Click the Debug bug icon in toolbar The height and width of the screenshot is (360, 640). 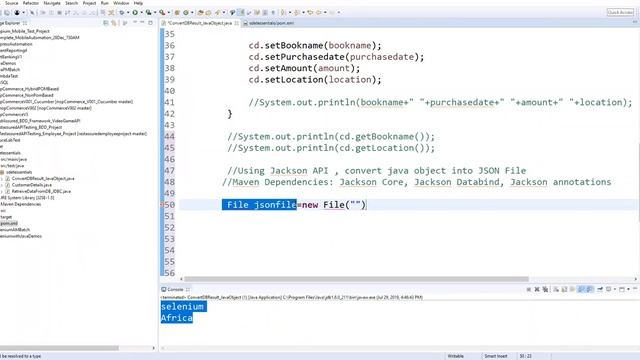tap(122, 12)
